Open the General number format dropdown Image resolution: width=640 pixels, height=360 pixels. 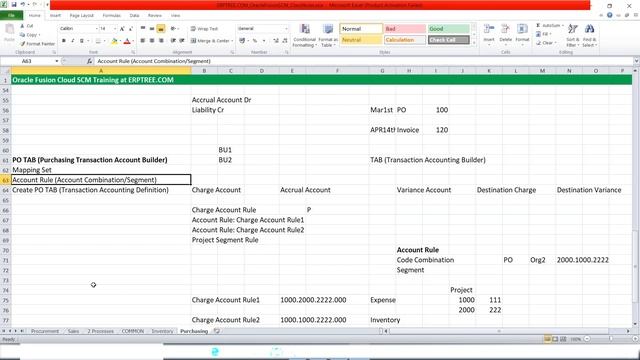[286, 29]
